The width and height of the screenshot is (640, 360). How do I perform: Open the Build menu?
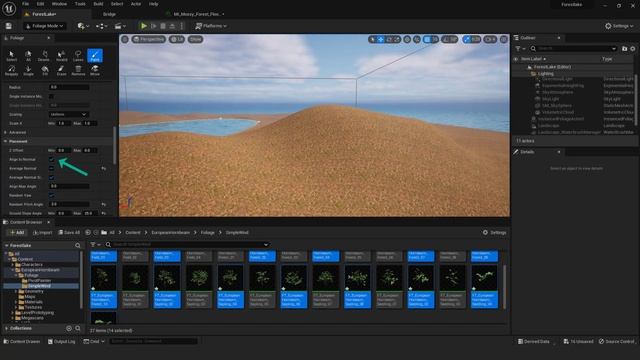click(98, 4)
